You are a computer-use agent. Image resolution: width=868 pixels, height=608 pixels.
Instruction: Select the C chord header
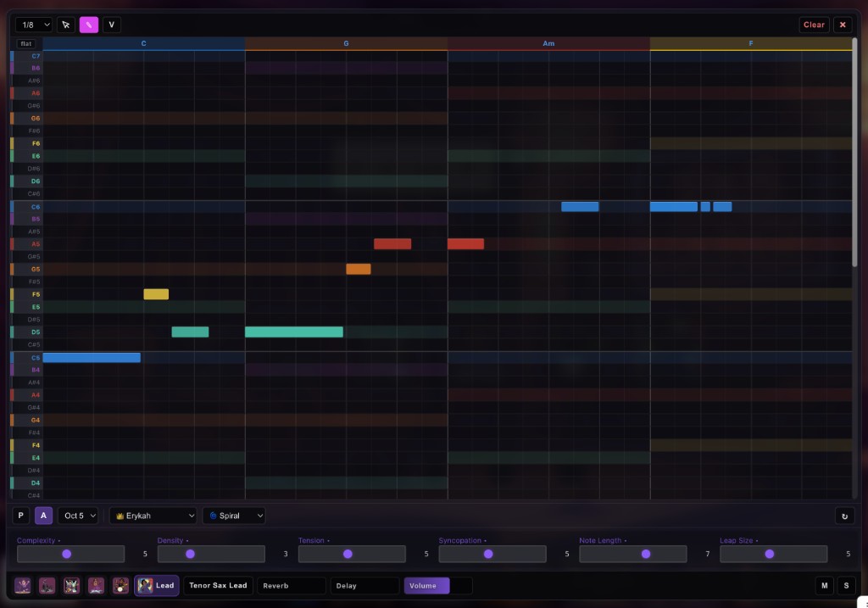(x=144, y=43)
